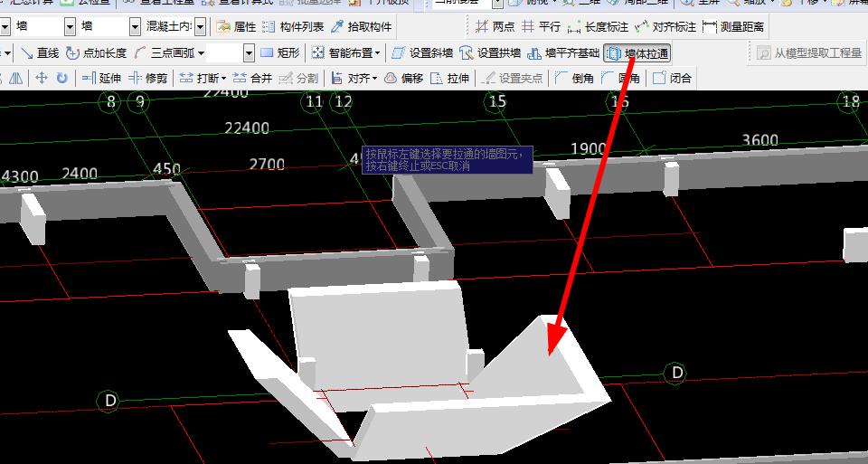Viewport: 868px width, 464px height.
Task: Select the 合并 merge tool
Action: pos(252,79)
